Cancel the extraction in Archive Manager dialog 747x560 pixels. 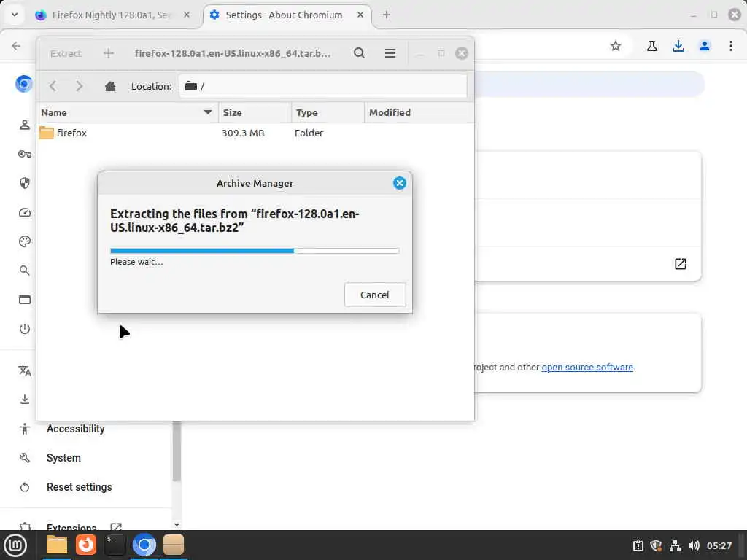click(x=375, y=295)
